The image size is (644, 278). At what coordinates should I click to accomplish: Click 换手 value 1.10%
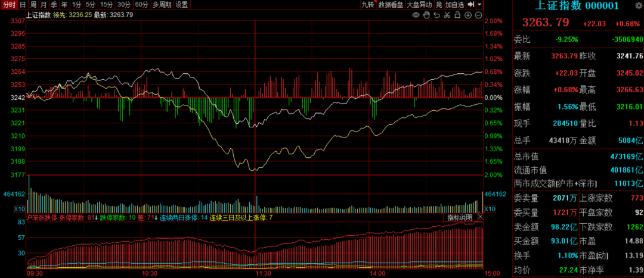pyautogui.click(x=568, y=255)
